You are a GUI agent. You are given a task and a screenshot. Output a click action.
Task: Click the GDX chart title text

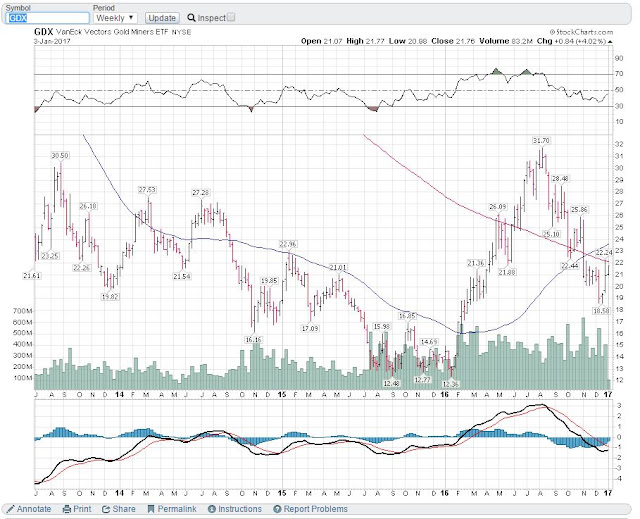click(x=43, y=32)
